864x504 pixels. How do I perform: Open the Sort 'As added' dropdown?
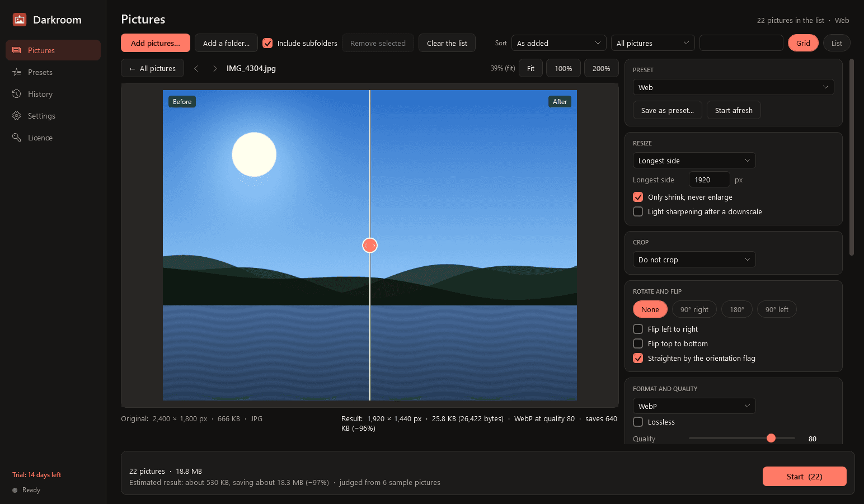click(x=559, y=43)
